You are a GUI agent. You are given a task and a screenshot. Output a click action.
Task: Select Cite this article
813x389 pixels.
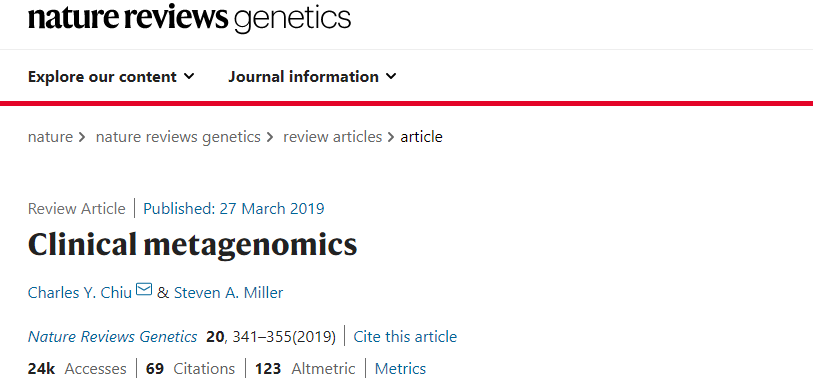click(x=405, y=337)
